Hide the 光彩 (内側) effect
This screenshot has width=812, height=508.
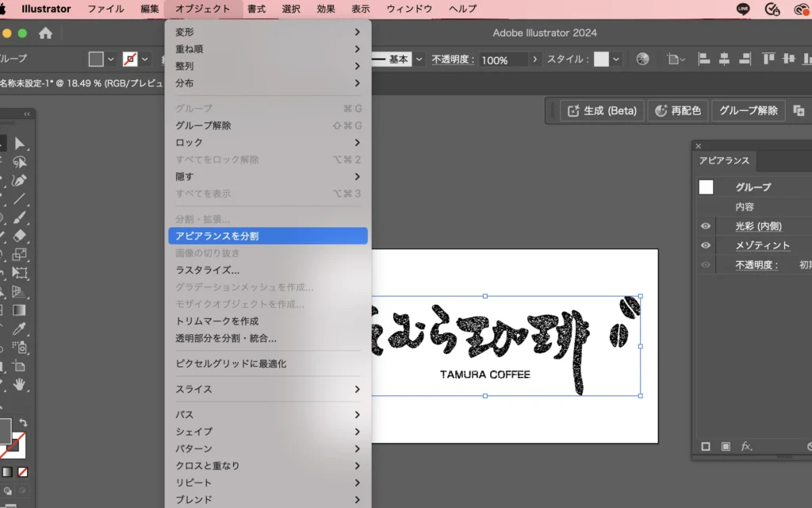(706, 226)
